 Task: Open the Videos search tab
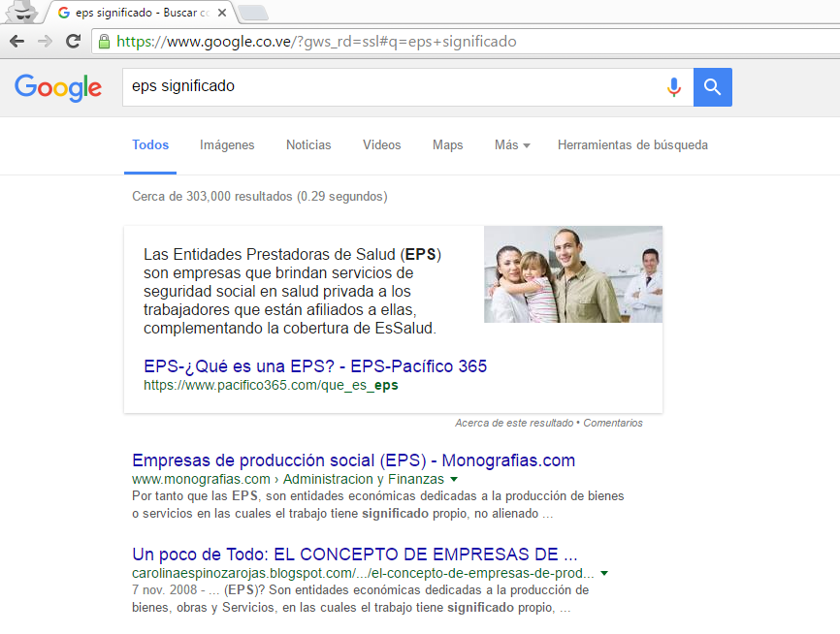click(381, 145)
